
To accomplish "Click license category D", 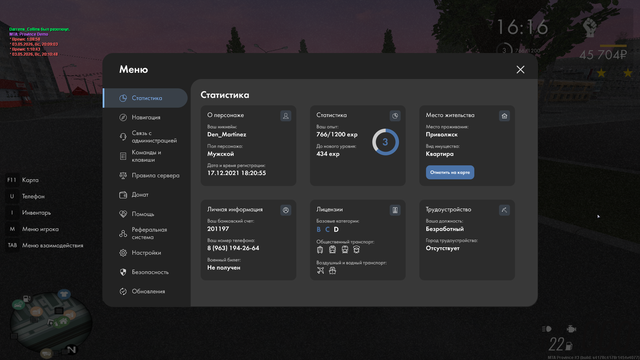I will point(336,229).
